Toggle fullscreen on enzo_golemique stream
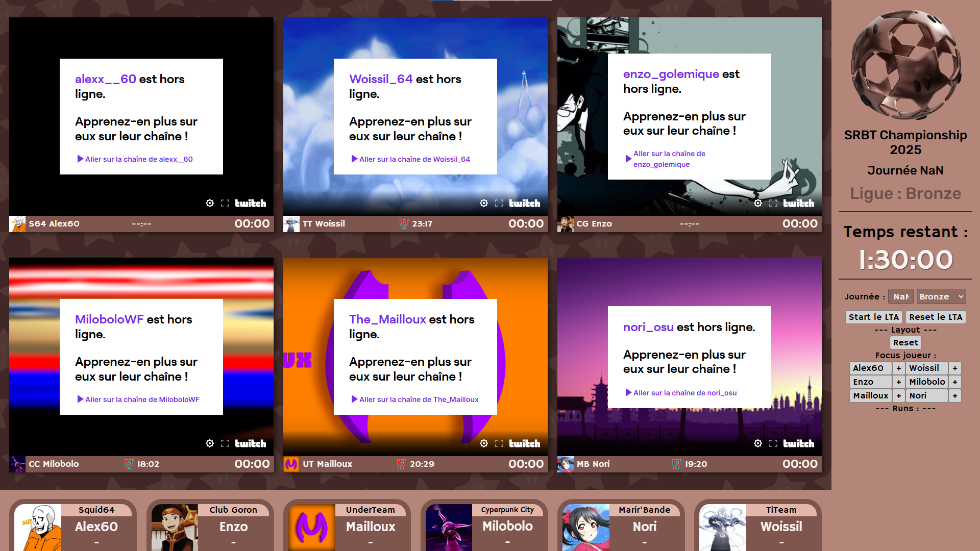The width and height of the screenshot is (980, 551). click(x=773, y=203)
